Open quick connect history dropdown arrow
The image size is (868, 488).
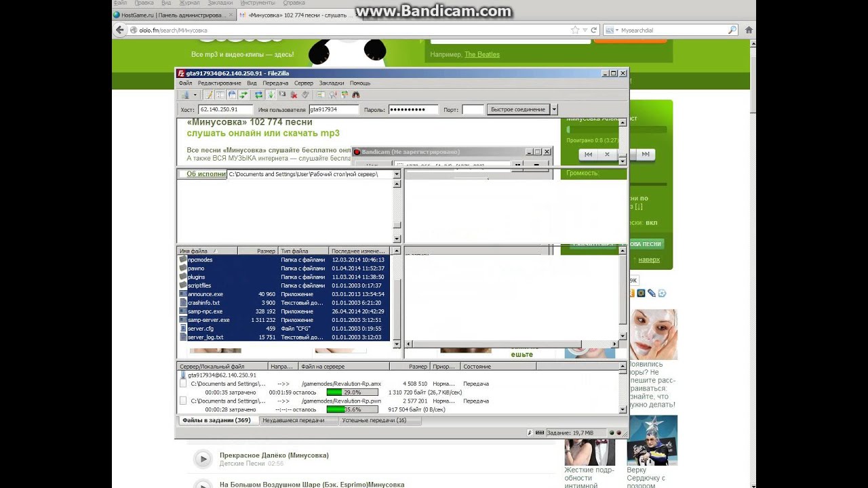(x=554, y=109)
